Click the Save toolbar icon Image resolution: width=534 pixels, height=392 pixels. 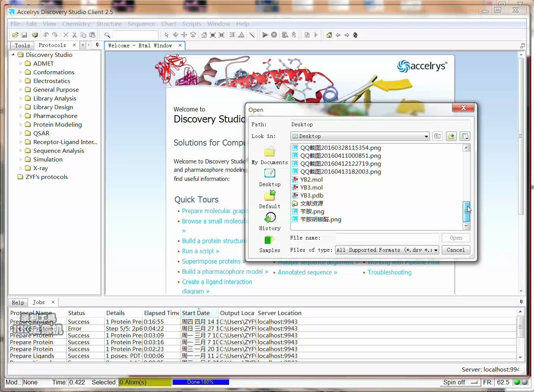click(x=24, y=35)
